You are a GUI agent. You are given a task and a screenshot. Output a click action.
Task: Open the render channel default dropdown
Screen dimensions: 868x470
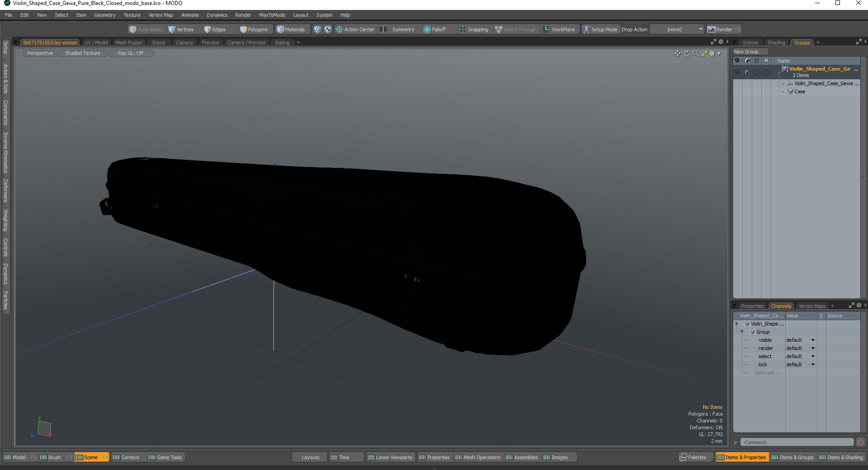[x=800, y=348]
